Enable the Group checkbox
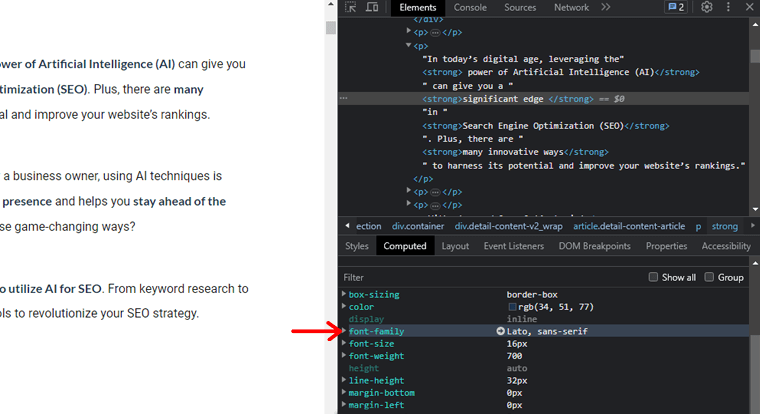Screen dimensions: 760x414 (709, 277)
